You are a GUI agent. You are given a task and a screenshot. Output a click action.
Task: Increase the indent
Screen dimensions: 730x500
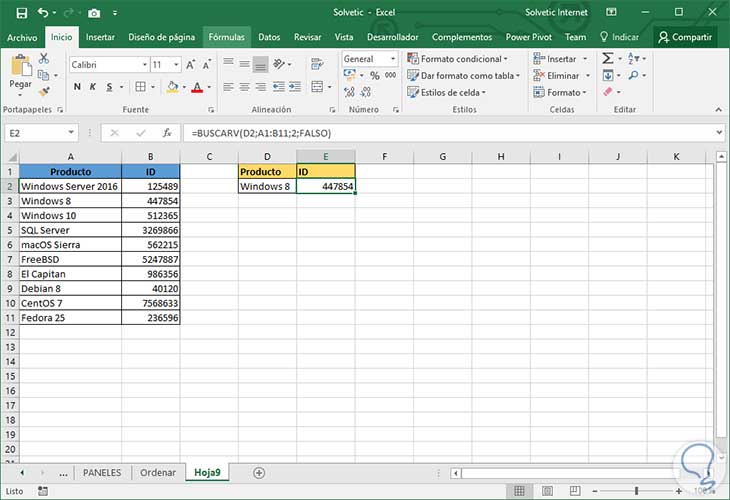(295, 87)
